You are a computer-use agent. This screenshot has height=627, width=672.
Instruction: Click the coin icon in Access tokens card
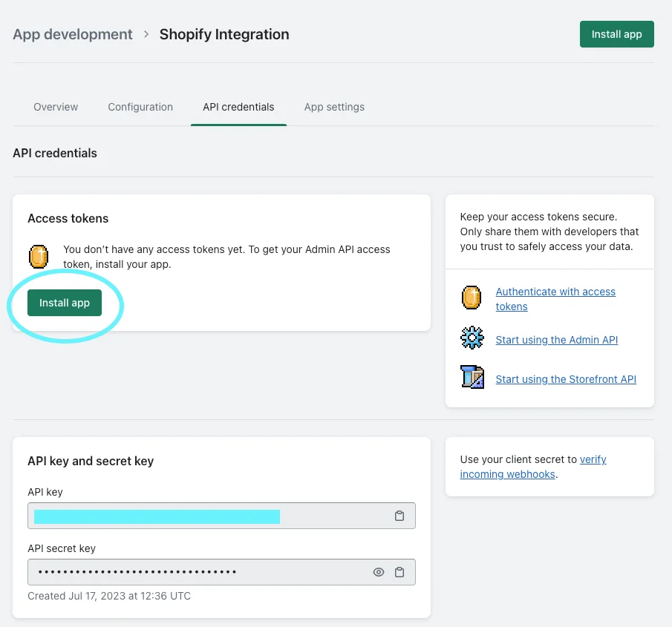pyautogui.click(x=39, y=256)
